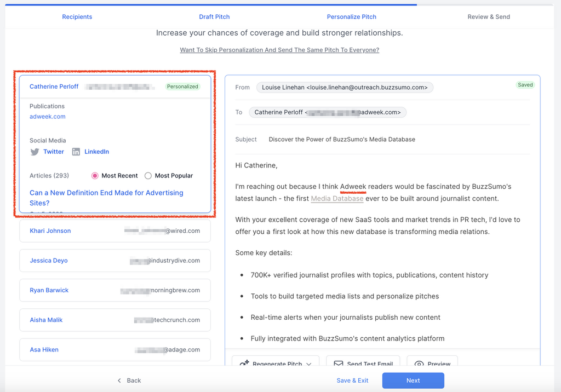Expand the Jessica Deyo recipient card
This screenshot has width=561, height=392.
click(115, 261)
